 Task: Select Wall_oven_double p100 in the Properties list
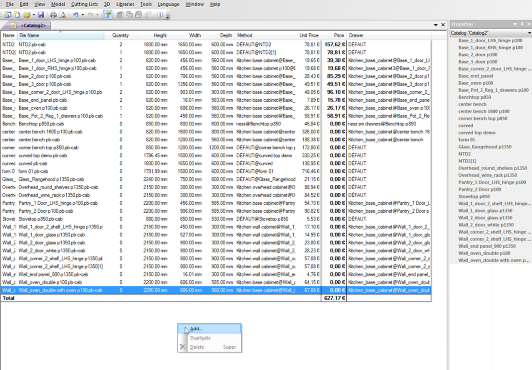click(484, 253)
